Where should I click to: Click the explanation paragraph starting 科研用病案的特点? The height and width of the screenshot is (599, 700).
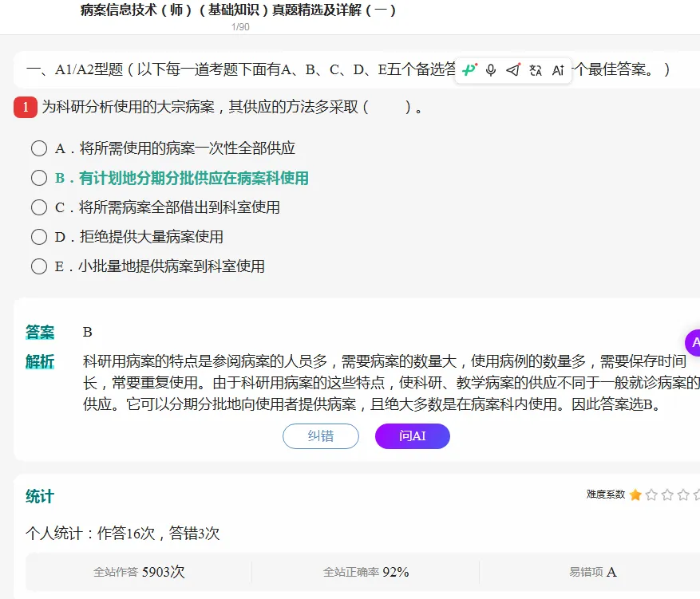[x=391, y=383]
